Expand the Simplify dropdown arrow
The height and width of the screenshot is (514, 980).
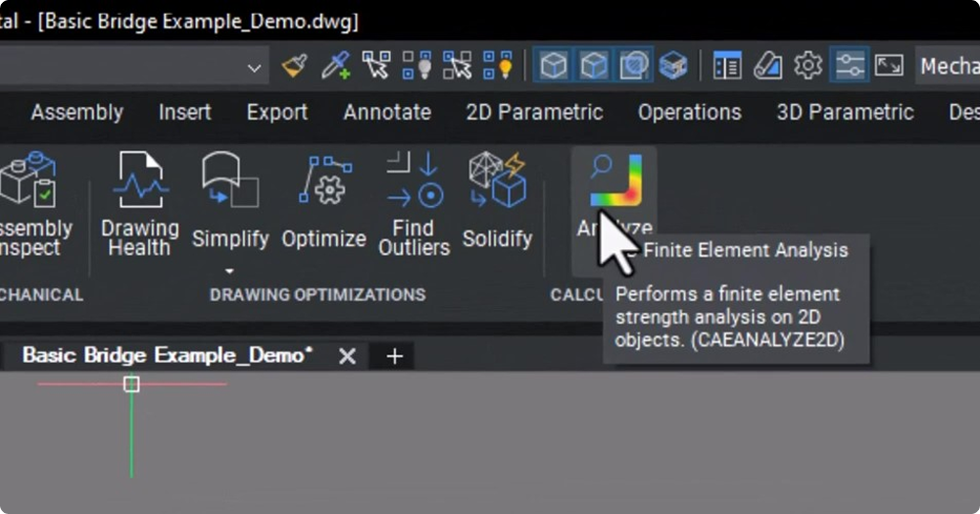[x=229, y=271]
